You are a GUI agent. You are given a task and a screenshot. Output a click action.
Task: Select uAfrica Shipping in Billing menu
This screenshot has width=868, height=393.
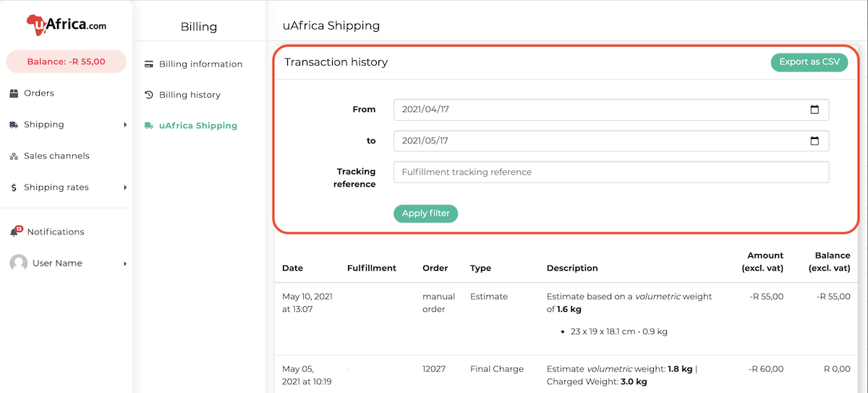pyautogui.click(x=198, y=126)
